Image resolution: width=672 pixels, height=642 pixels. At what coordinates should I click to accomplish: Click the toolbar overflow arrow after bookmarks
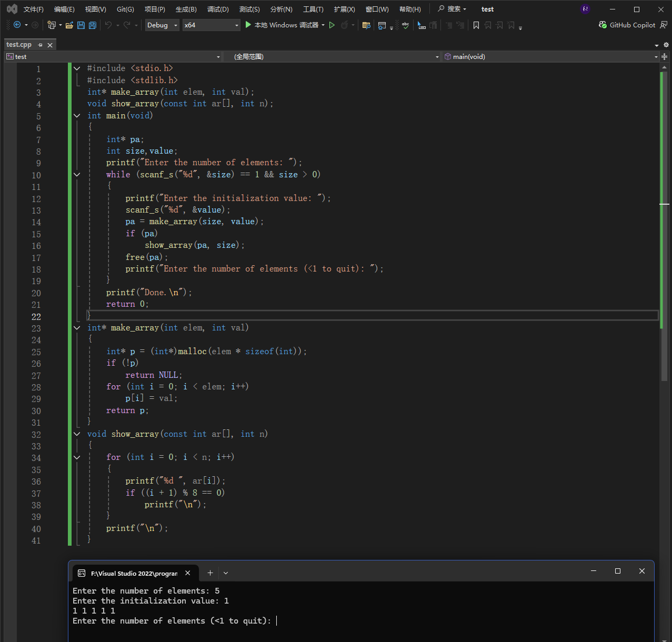[x=520, y=27]
